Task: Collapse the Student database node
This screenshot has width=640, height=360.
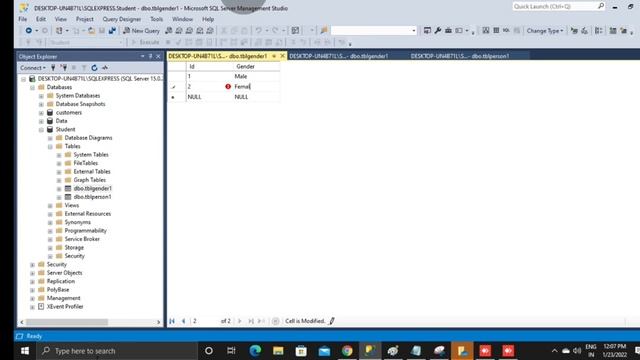Action: pyautogui.click(x=41, y=130)
